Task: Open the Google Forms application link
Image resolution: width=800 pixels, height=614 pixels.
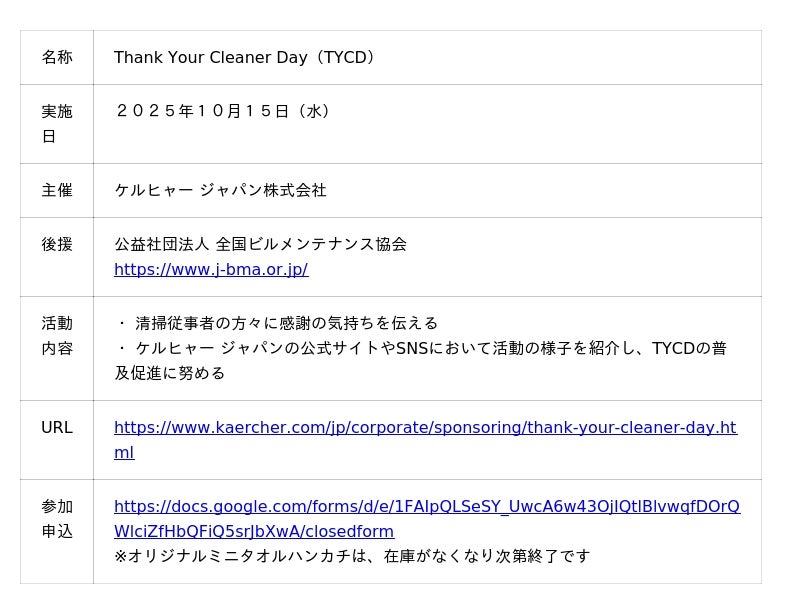Action: tap(427, 507)
